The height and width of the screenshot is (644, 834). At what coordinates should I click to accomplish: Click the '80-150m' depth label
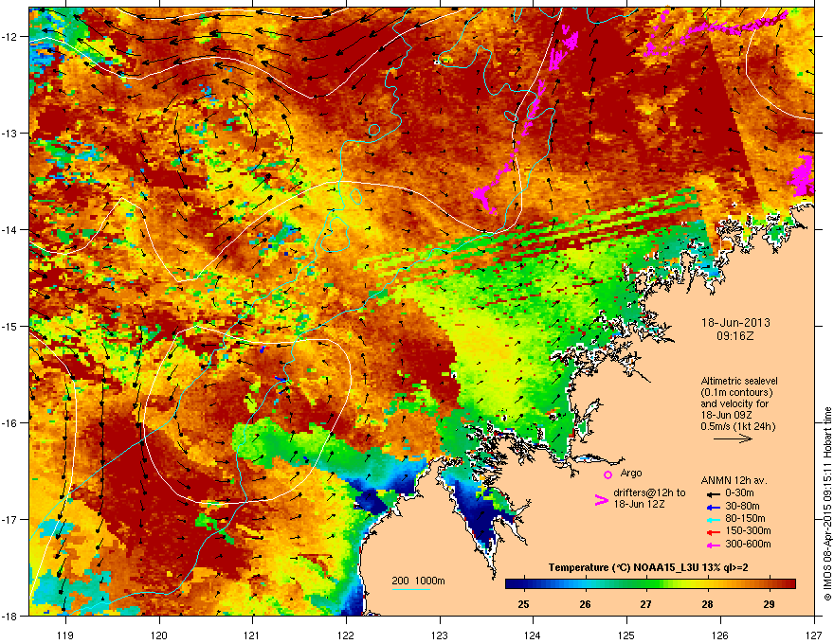pos(745,519)
